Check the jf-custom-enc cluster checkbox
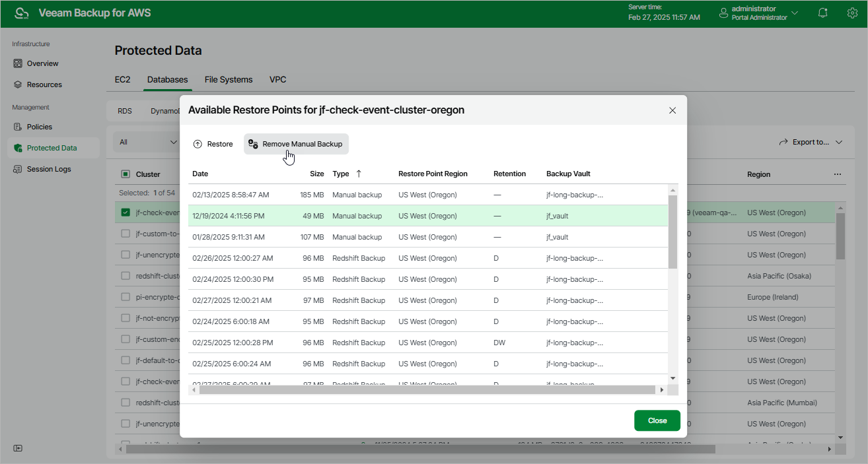This screenshot has width=868, height=464. 126,339
